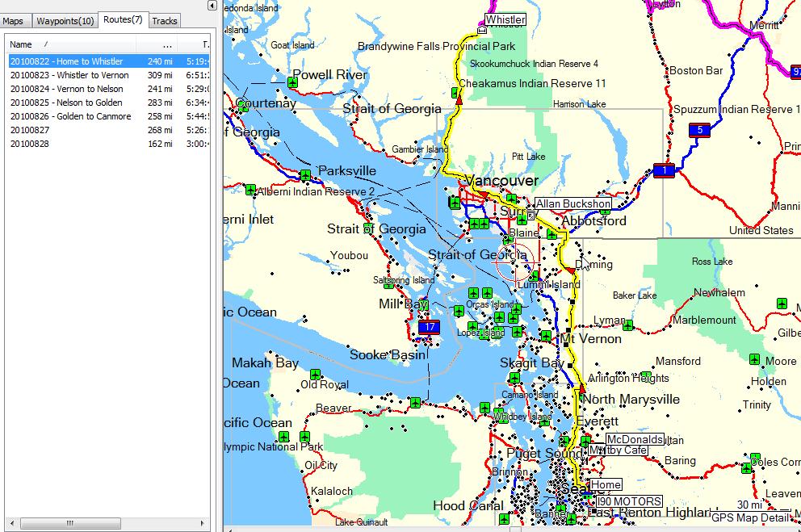Select the Whistler to Vernon route
The image size is (801, 532).
click(x=69, y=75)
